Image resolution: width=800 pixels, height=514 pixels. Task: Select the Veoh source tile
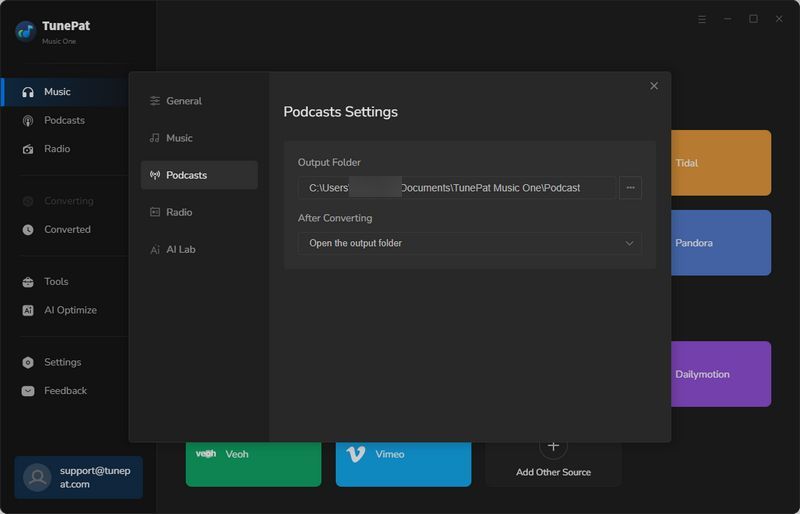pyautogui.click(x=253, y=455)
